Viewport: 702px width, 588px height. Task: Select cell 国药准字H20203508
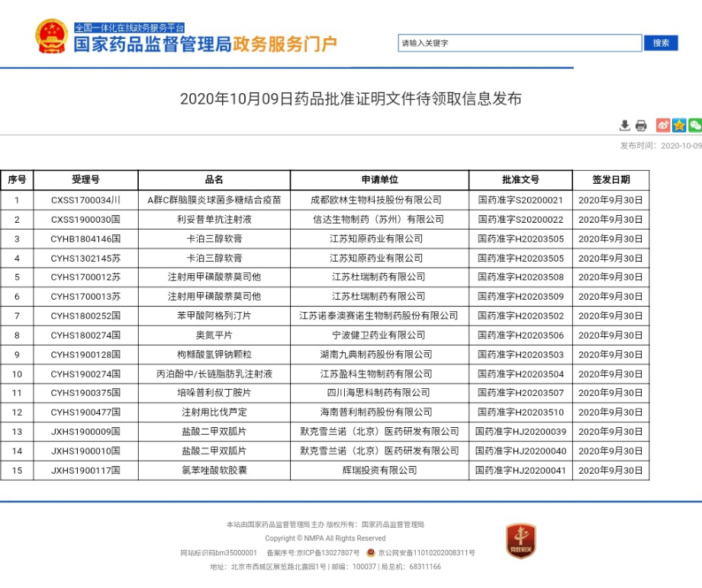coord(520,278)
